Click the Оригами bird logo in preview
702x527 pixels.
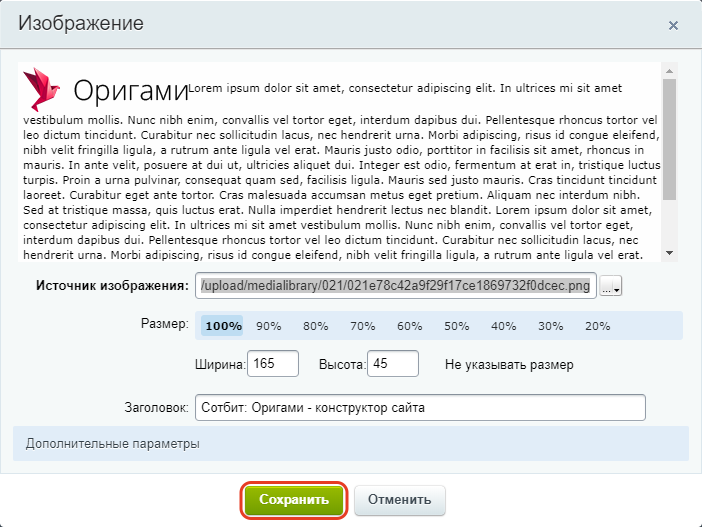click(41, 90)
